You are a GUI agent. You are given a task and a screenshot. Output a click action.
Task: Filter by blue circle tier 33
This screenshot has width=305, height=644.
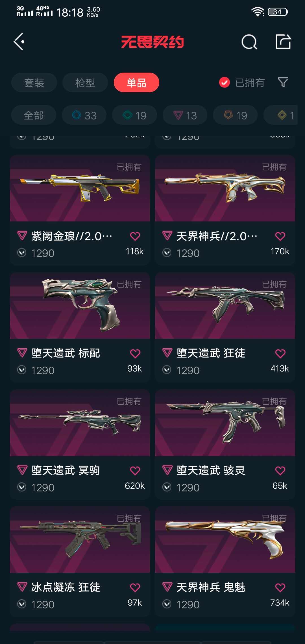point(84,115)
